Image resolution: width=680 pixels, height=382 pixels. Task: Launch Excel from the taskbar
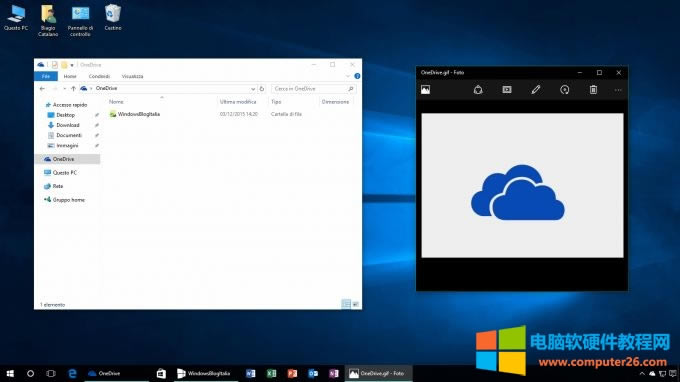pyautogui.click(x=271, y=373)
